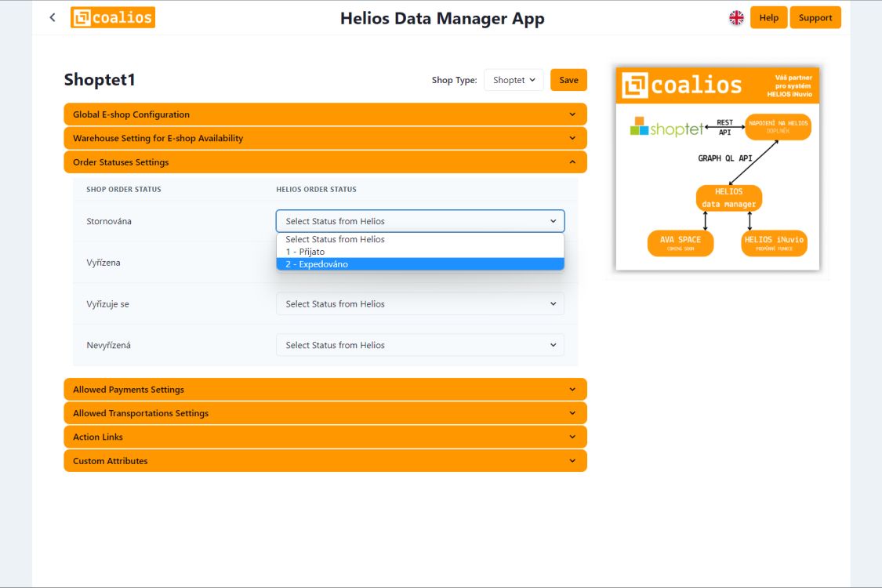Expand Allowed Payments Settings section
882x588 pixels.
coord(325,390)
